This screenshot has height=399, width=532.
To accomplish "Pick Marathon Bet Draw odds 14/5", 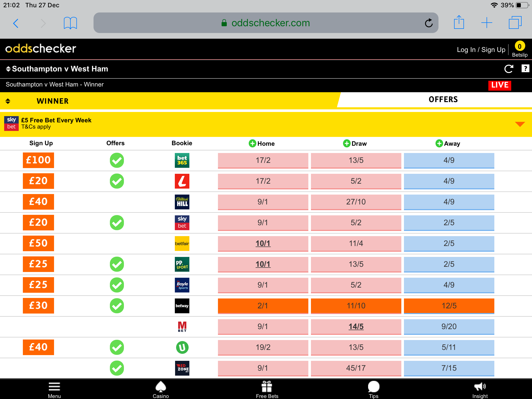I will [356, 327].
